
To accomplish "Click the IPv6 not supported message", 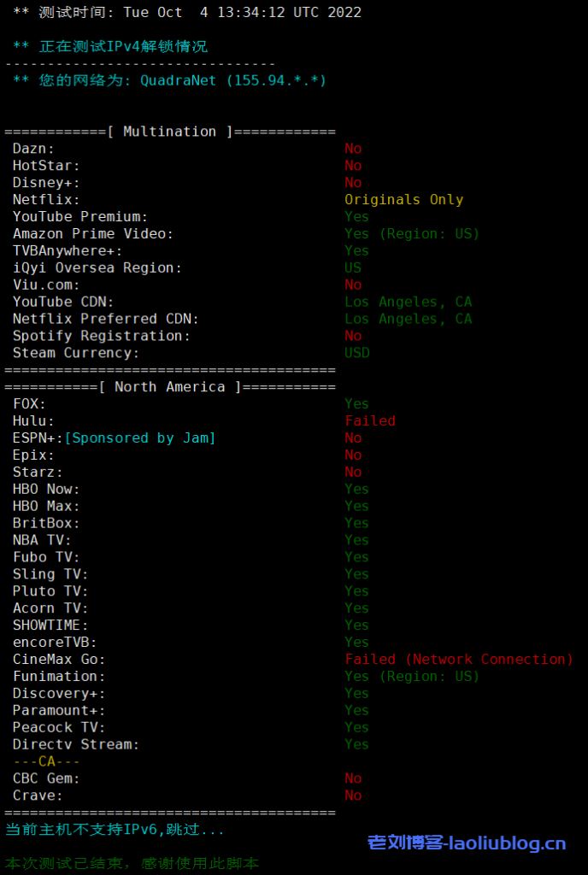I will (x=115, y=830).
